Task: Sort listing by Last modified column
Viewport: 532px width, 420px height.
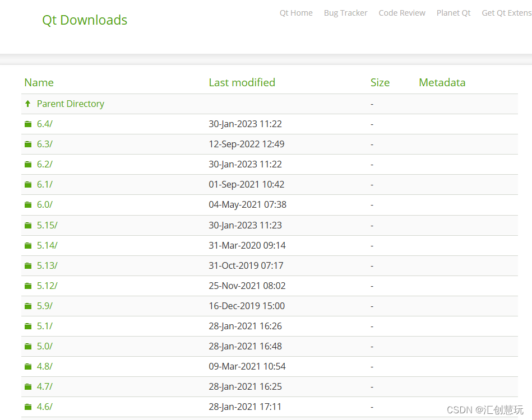Action: (x=242, y=82)
